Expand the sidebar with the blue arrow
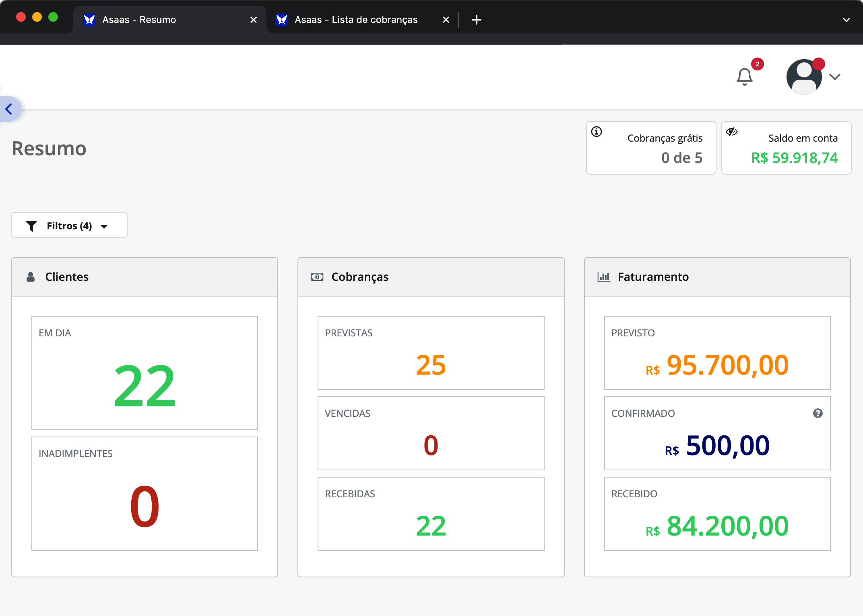 (x=9, y=109)
